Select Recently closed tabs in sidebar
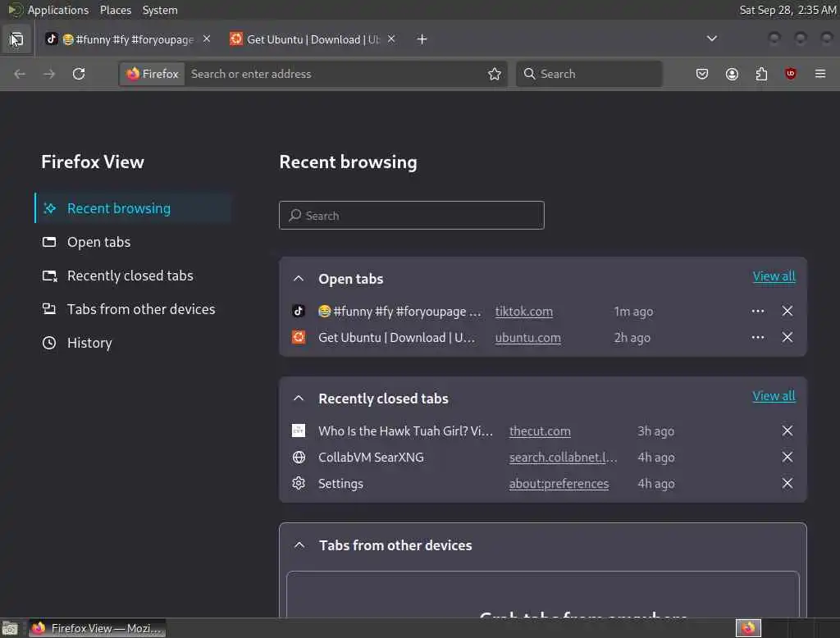This screenshot has width=840, height=638. [134, 276]
